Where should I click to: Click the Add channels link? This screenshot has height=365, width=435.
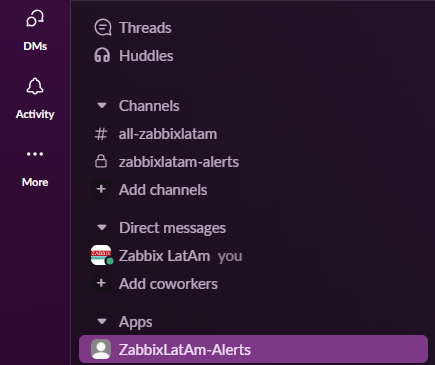(163, 190)
